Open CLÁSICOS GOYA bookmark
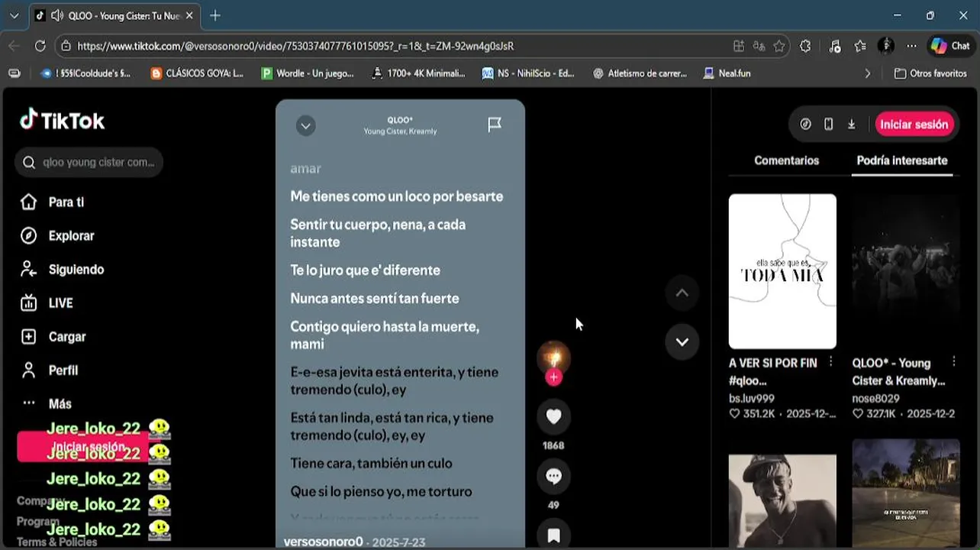 tap(197, 73)
